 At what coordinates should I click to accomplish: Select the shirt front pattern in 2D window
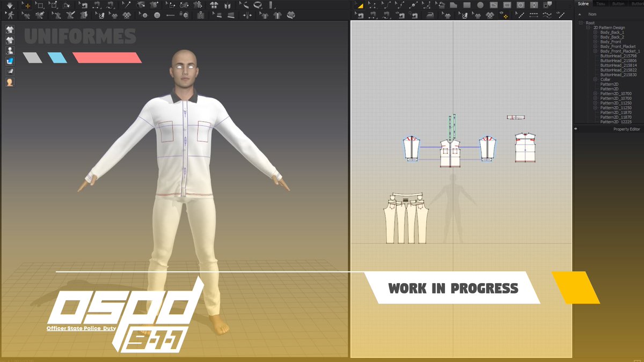[451, 152]
